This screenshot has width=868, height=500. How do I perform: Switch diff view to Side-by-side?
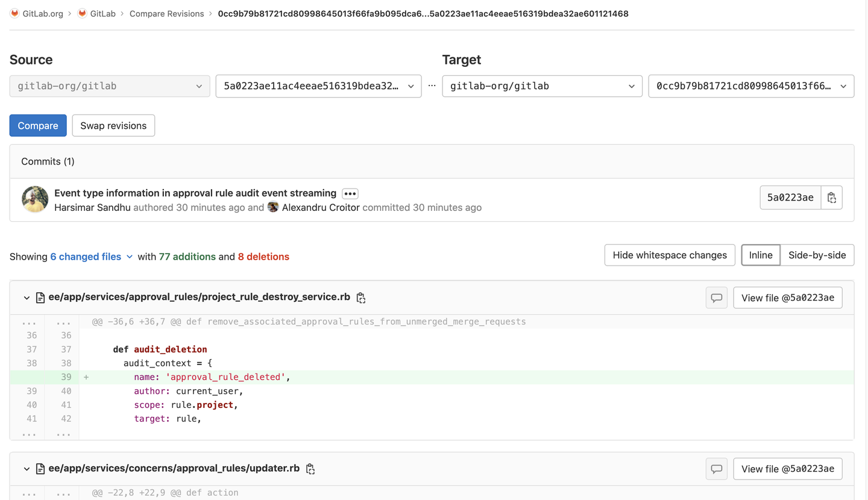click(817, 255)
